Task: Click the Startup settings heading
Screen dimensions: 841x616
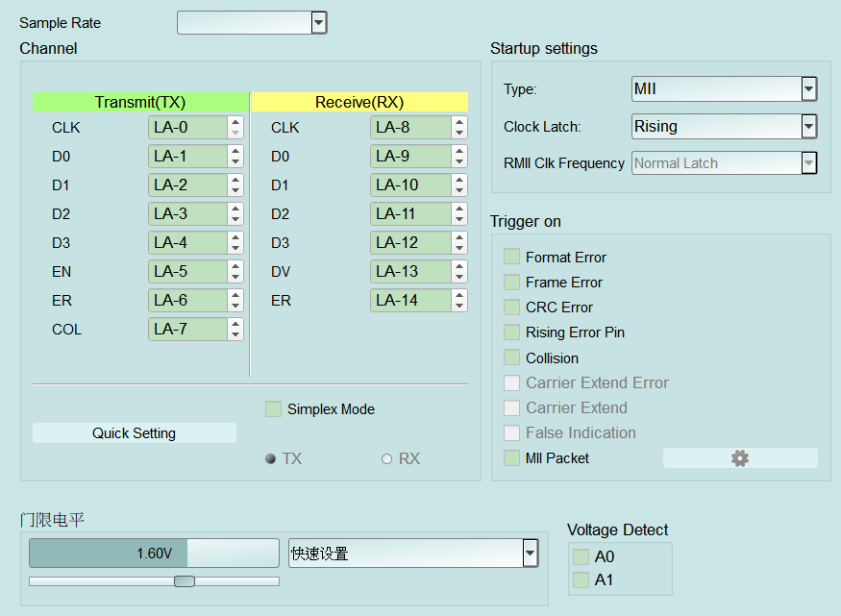Action: click(544, 48)
